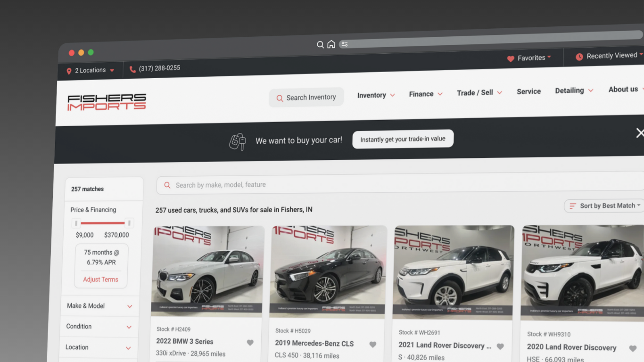Favorite the 2019 Mercedes-Benz CLS
The width and height of the screenshot is (644, 362).
[373, 345]
